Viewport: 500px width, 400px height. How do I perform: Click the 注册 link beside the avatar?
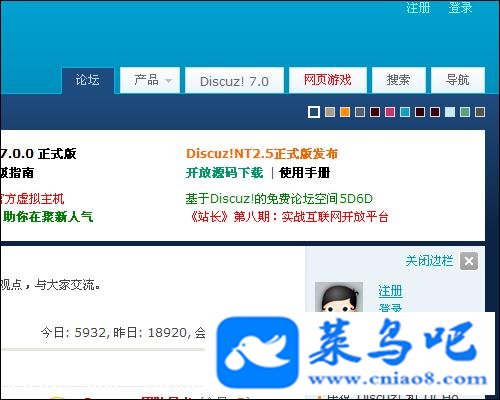pyautogui.click(x=390, y=291)
